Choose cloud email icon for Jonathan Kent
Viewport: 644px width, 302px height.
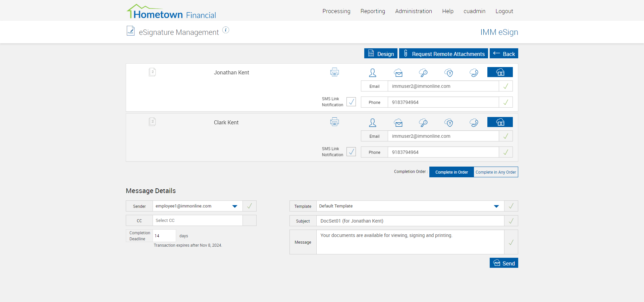(398, 73)
